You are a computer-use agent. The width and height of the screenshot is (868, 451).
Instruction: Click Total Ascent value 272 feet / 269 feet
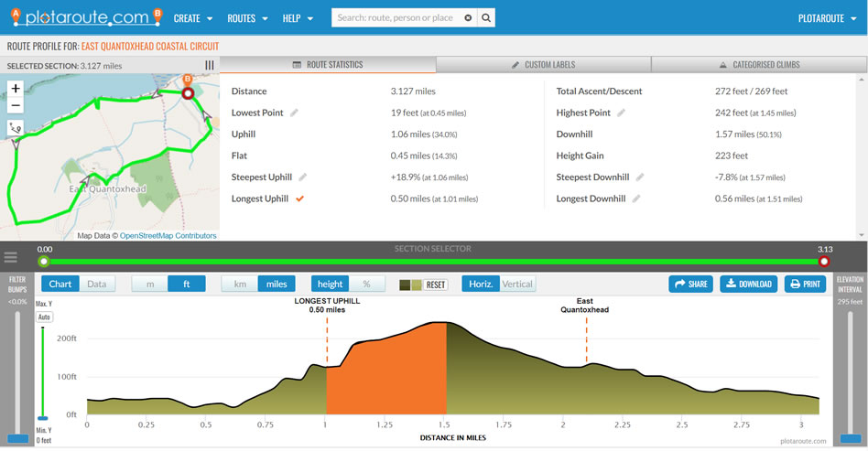pos(751,91)
